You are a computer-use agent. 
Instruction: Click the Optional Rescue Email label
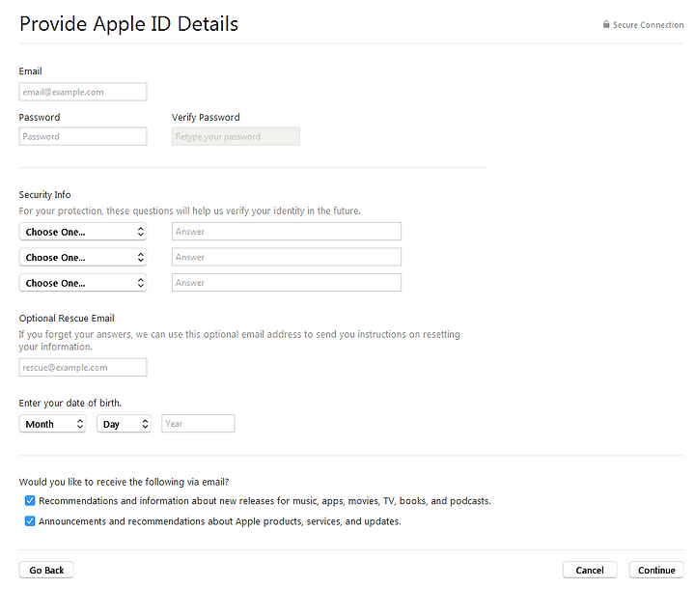coord(67,319)
